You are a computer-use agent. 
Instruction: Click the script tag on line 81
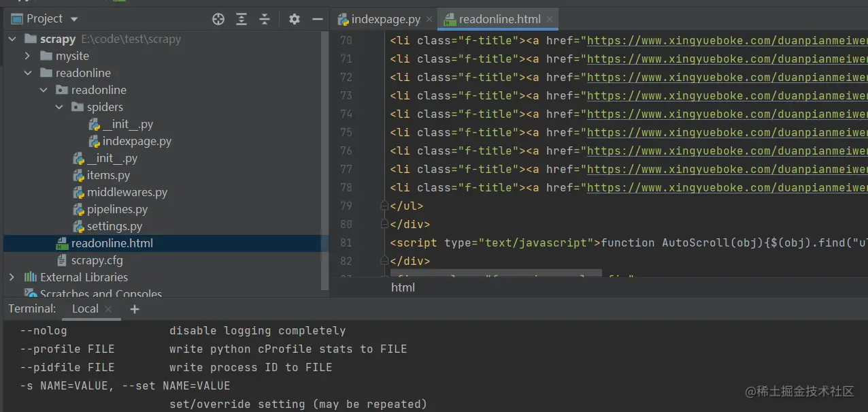(x=495, y=242)
